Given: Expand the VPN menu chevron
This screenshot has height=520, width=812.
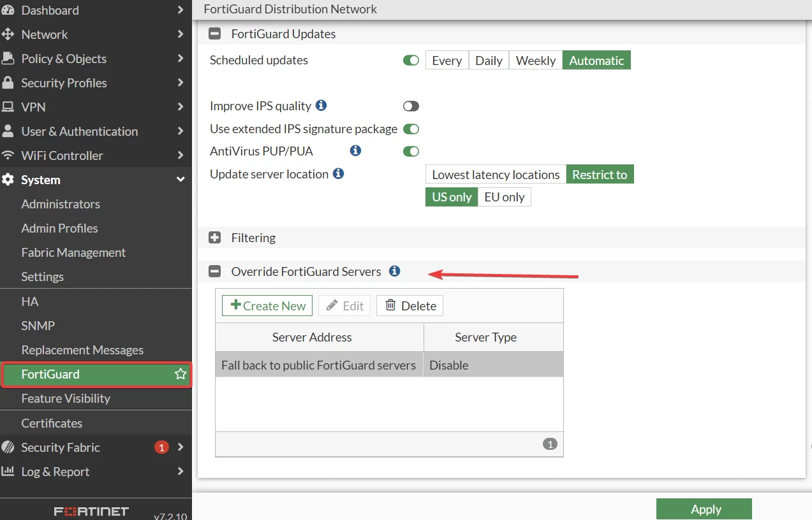Looking at the screenshot, I should (181, 107).
